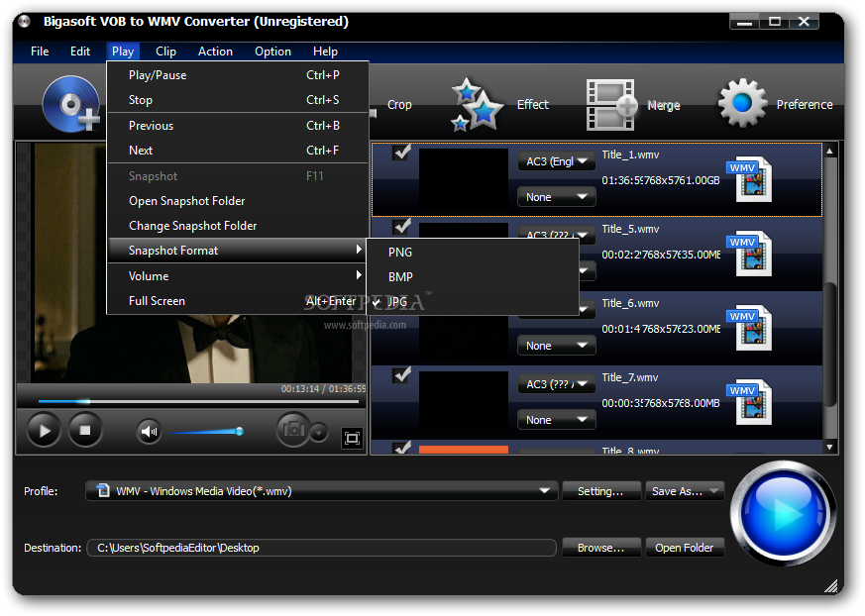Seek on the video progress bar
This screenshot has height=616, width=865.
pos(198,401)
